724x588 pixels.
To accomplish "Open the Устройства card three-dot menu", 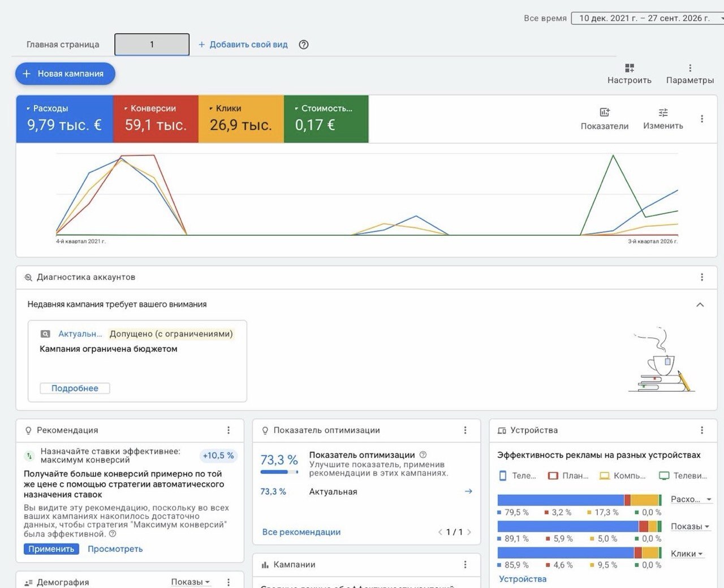I will tap(702, 430).
